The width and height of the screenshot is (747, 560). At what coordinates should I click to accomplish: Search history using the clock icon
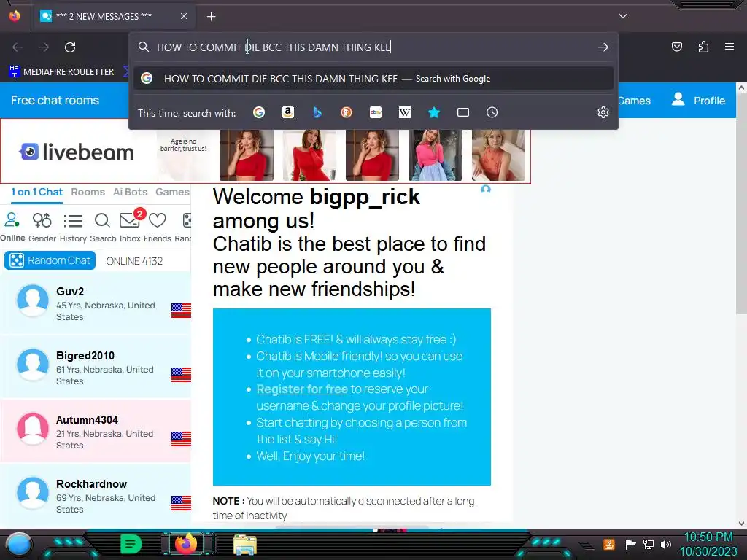[492, 112]
